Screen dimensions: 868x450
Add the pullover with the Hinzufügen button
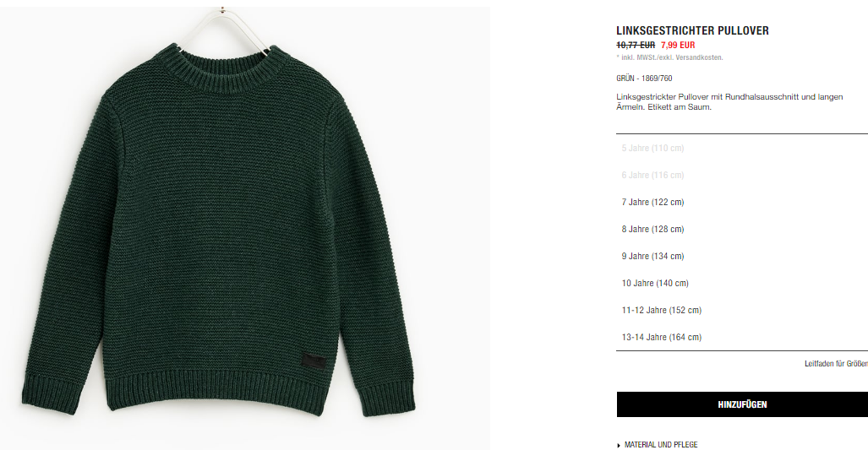742,404
